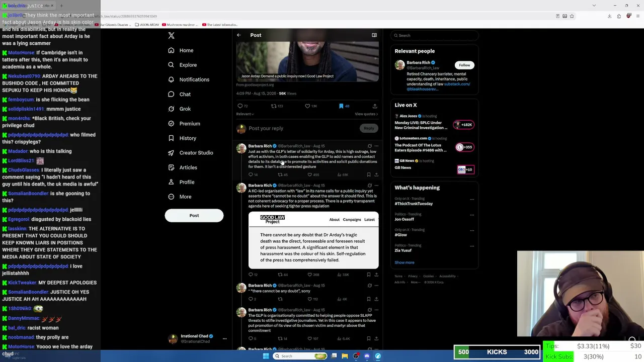Open the JASON ARDAY bookmark folder

click(x=147, y=25)
